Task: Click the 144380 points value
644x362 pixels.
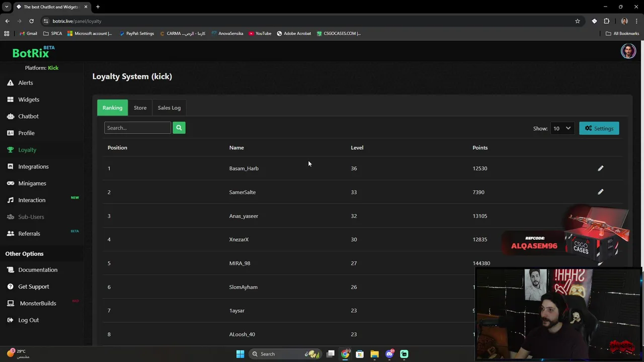Action: click(481, 263)
